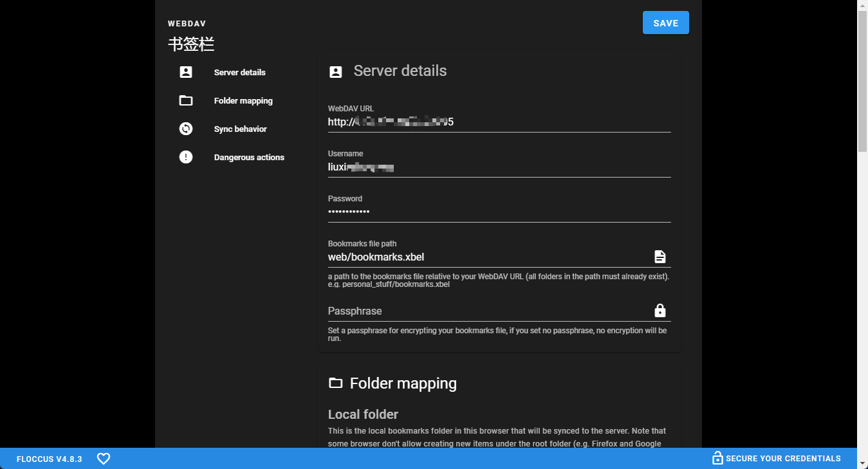This screenshot has height=469, width=868.
Task: Focus the WebDAV URL input field
Action: 499,122
